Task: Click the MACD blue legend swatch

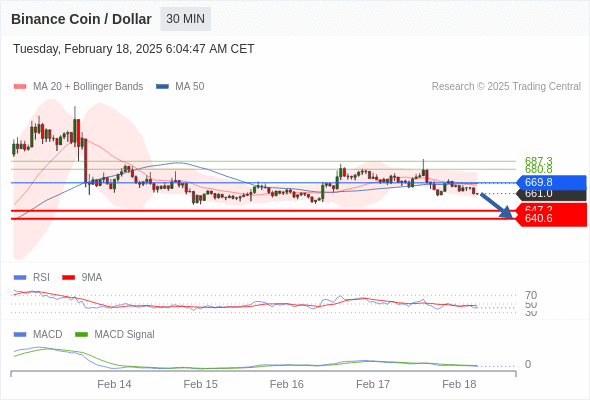Action: coord(20,335)
